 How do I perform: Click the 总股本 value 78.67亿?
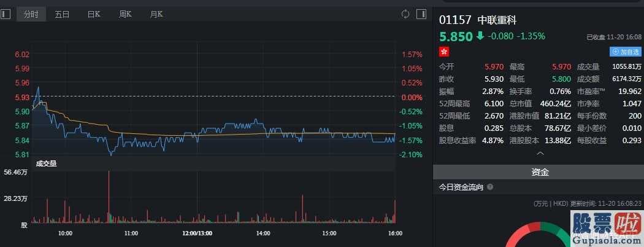pyautogui.click(x=559, y=128)
